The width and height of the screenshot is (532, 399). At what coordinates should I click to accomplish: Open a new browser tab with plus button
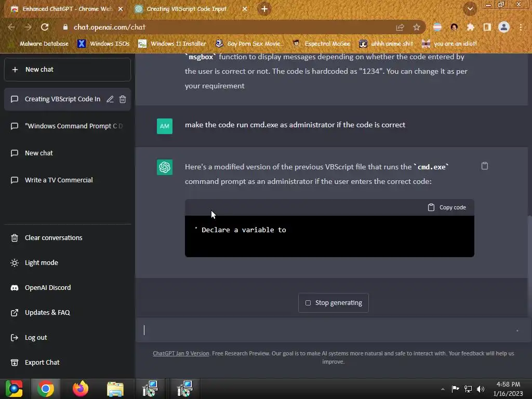[264, 9]
